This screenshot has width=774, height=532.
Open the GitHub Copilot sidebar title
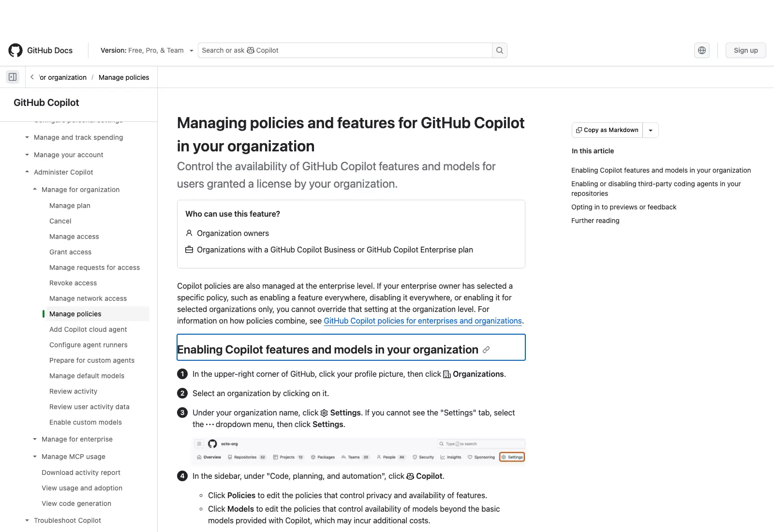[x=46, y=103]
